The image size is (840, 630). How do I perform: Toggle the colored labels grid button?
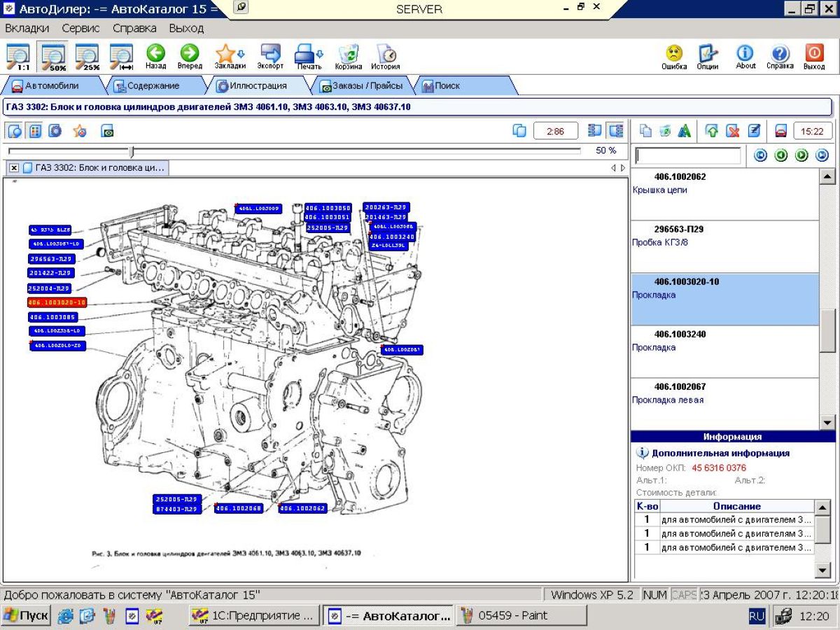tap(34, 131)
